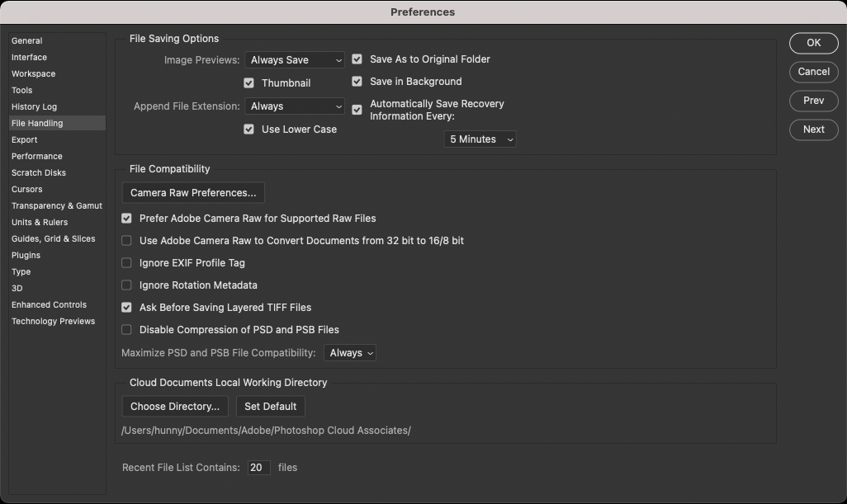Screen dimensions: 847x504
Task: Uncheck Save in Background option
Action: (x=357, y=82)
